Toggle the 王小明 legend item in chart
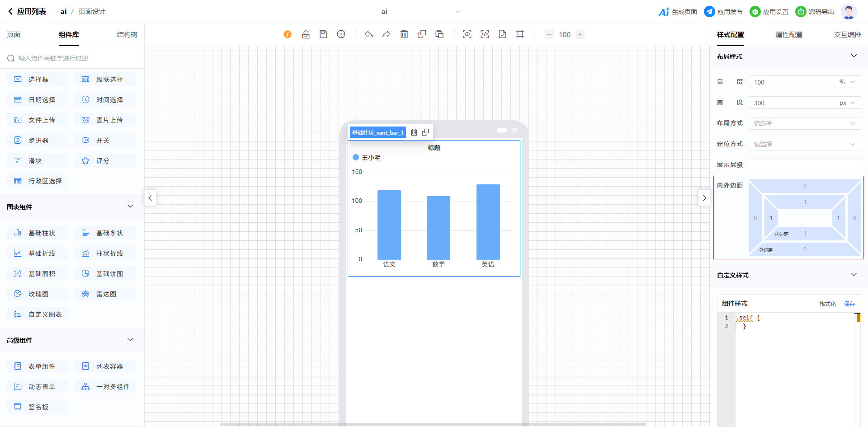 (367, 158)
